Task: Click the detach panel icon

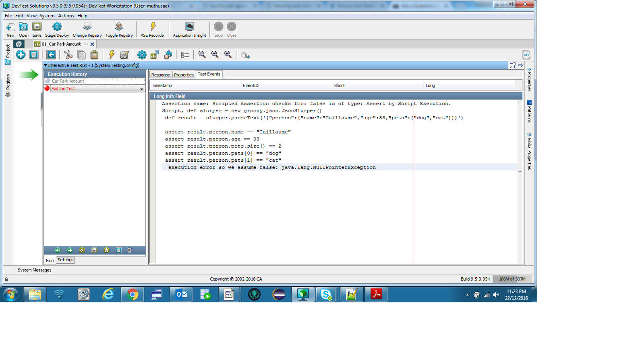Action: (x=512, y=65)
